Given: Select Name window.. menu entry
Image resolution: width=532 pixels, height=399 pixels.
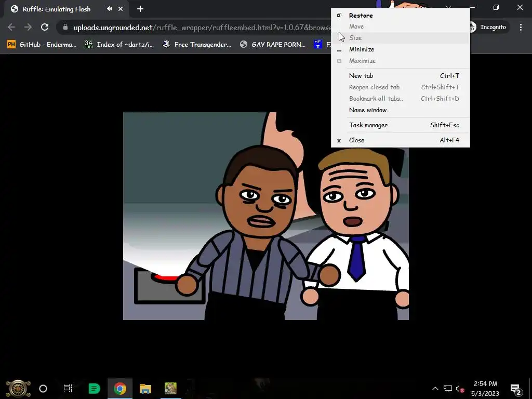Looking at the screenshot, I should (401, 110).
